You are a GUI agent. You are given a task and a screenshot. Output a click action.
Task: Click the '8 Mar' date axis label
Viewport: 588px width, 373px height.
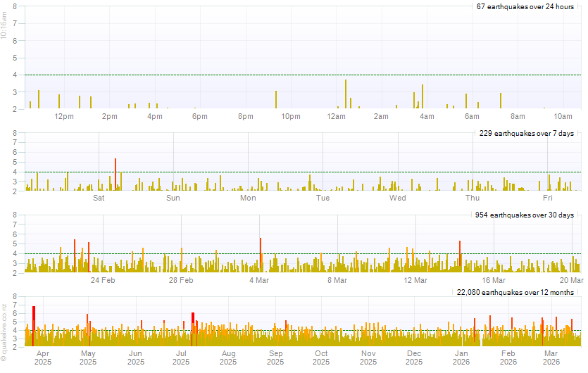[x=337, y=280]
